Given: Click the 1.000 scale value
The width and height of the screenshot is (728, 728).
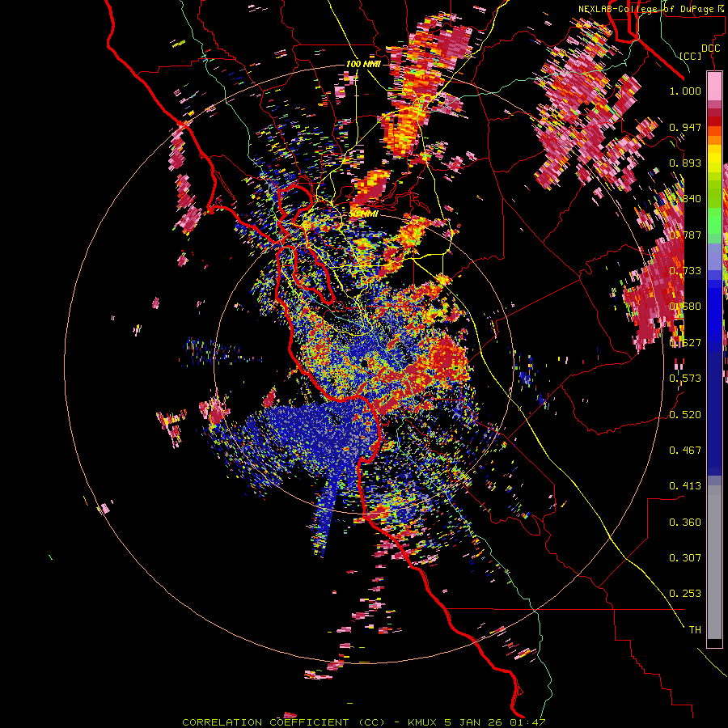Looking at the screenshot, I should [685, 91].
